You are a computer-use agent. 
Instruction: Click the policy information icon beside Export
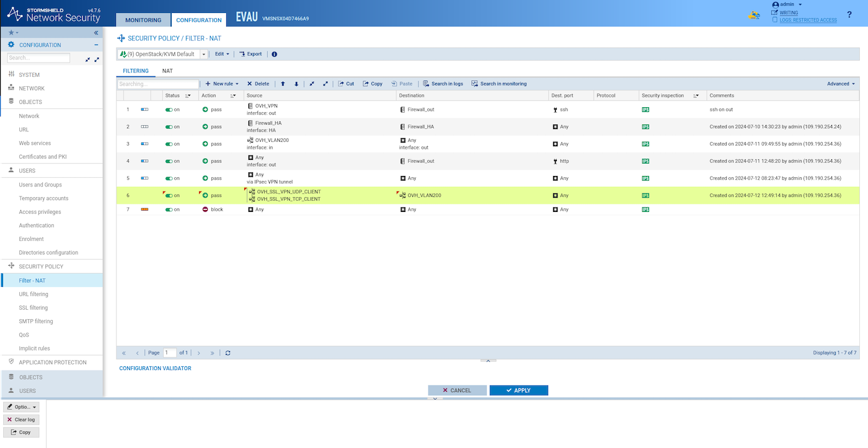point(275,55)
